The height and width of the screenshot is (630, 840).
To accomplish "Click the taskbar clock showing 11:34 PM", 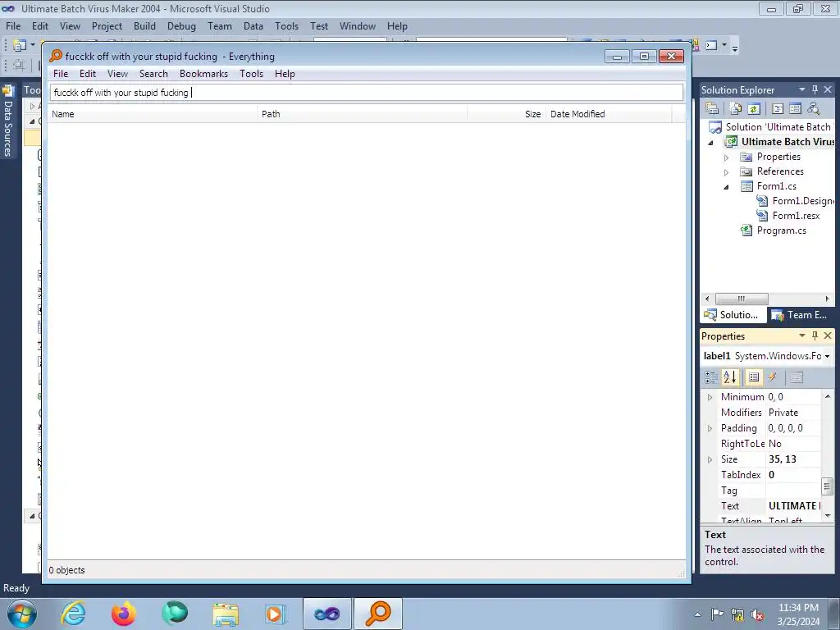I will [798, 614].
